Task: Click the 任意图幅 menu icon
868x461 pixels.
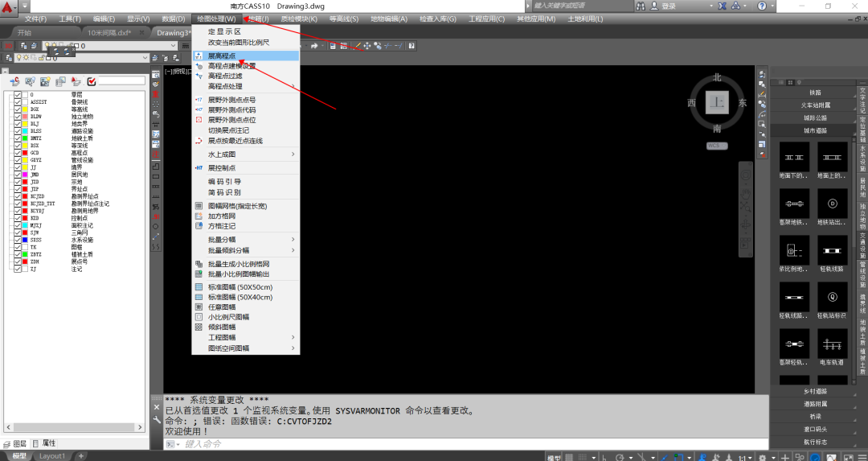Action: click(199, 307)
